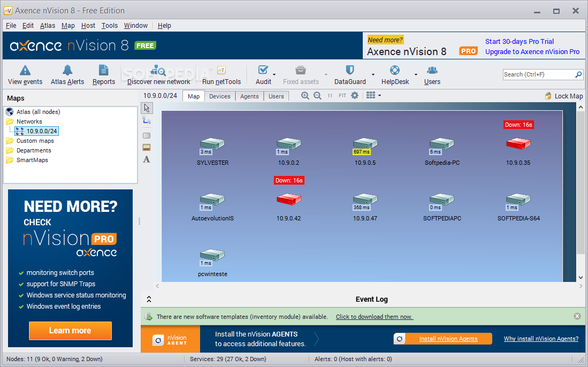
Task: Open the HelpDesk module
Action: tap(395, 75)
